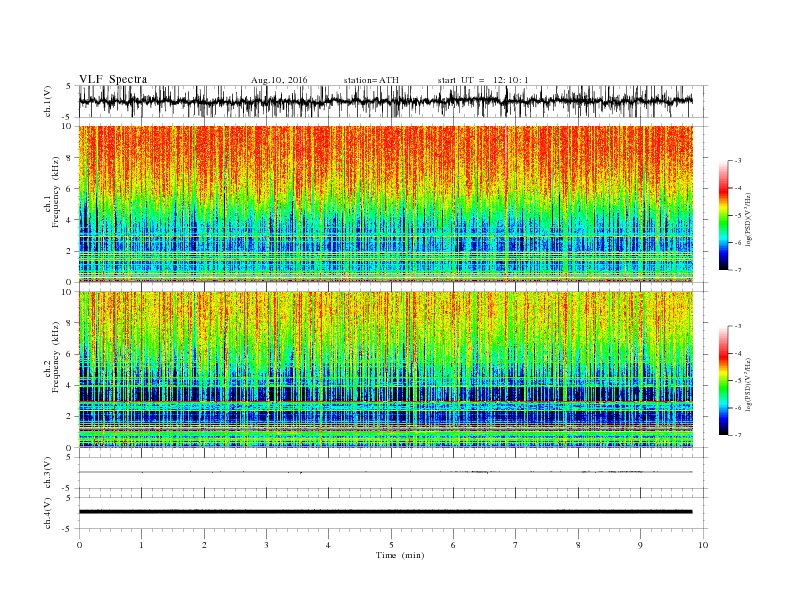Click the "8" kHz tick on ch.1 frequency axis

(70, 158)
